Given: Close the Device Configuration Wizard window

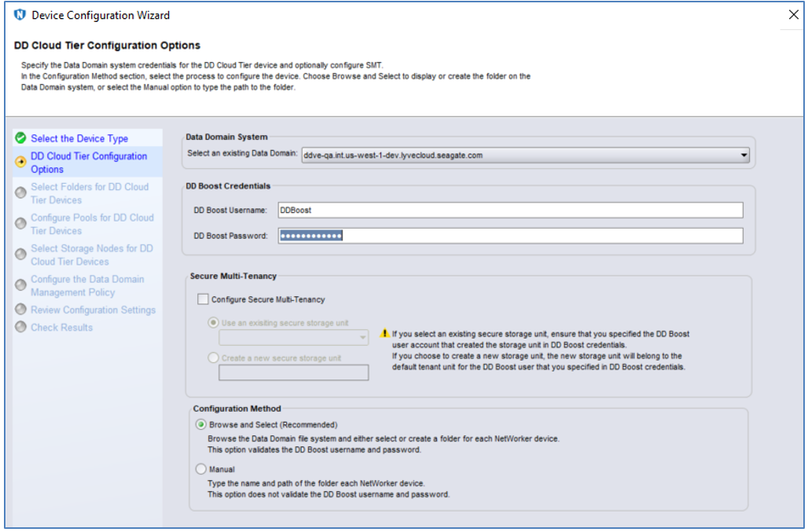Looking at the screenshot, I should click(793, 15).
